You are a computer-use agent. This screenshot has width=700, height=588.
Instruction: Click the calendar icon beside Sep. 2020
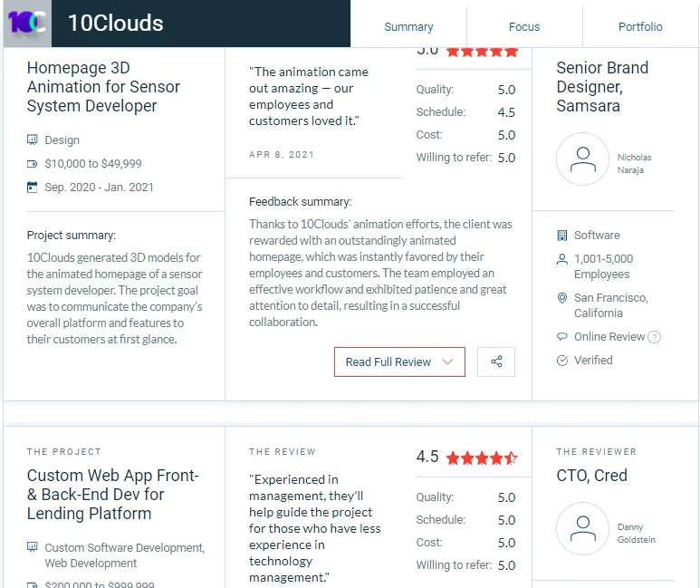(32, 188)
